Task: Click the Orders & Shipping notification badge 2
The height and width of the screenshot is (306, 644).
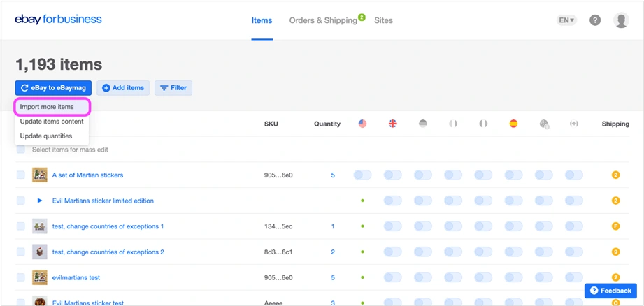Action: point(362,17)
